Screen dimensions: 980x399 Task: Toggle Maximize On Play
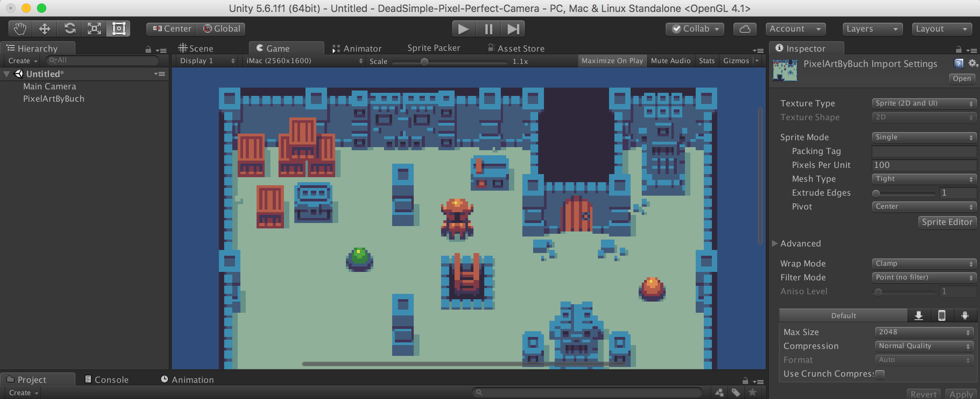[612, 61]
